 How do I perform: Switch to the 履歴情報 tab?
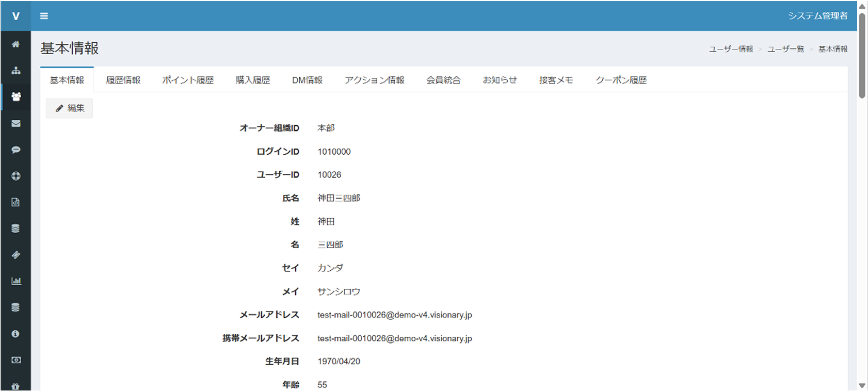pos(123,80)
